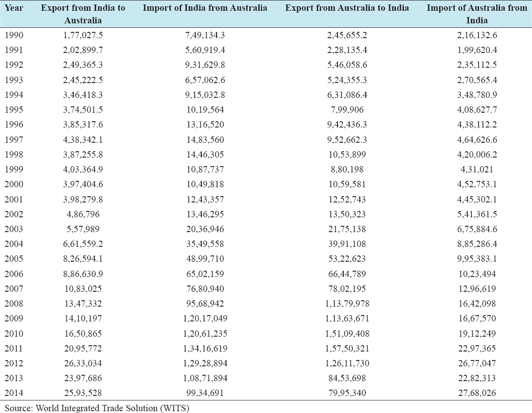
Task: Select the Export from India to Australia header
Action: click(83, 14)
